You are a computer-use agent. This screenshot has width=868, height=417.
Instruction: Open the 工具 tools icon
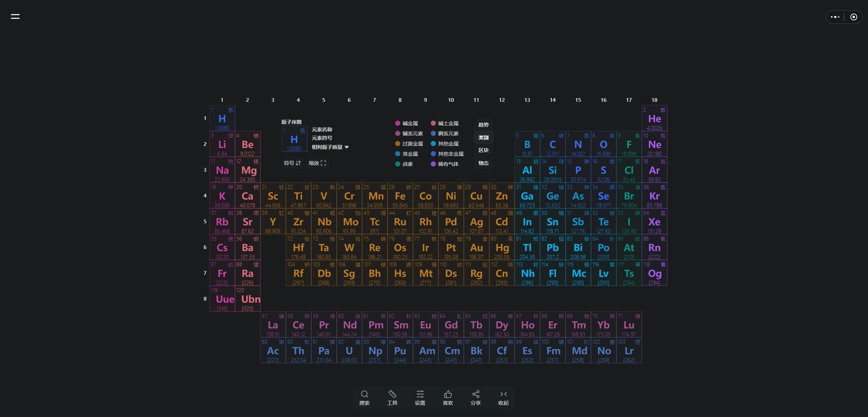pos(392,394)
